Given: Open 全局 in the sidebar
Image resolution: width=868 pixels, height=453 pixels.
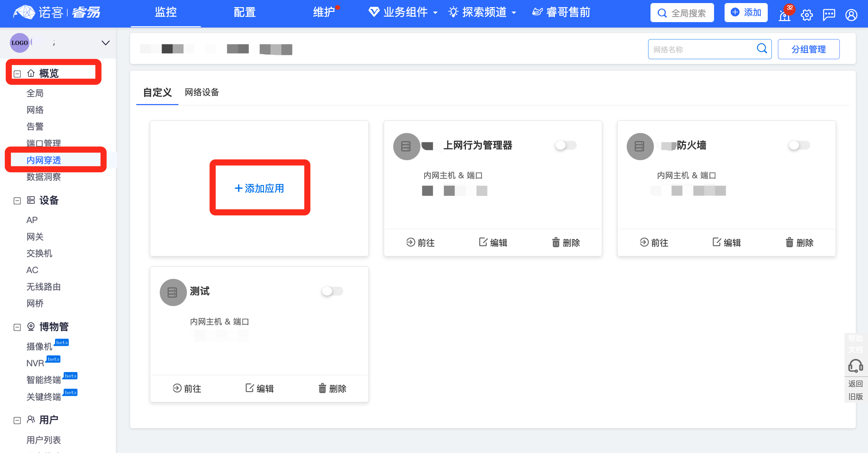Looking at the screenshot, I should [x=35, y=93].
